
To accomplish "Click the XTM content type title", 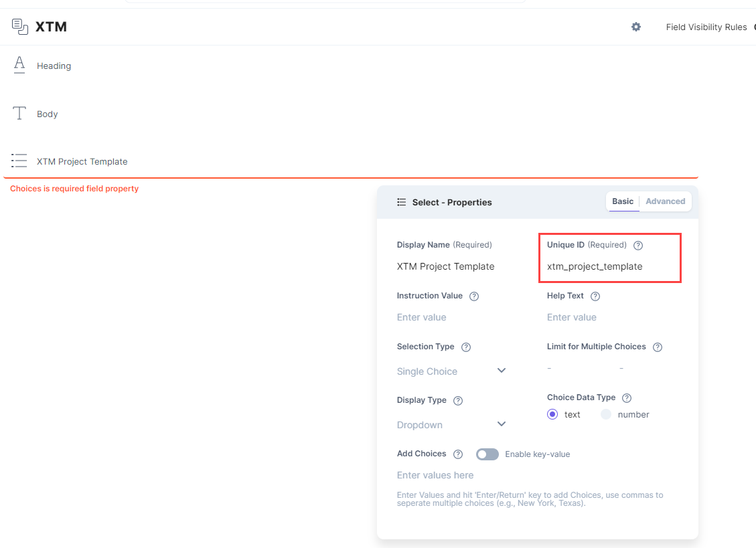I will coord(51,27).
